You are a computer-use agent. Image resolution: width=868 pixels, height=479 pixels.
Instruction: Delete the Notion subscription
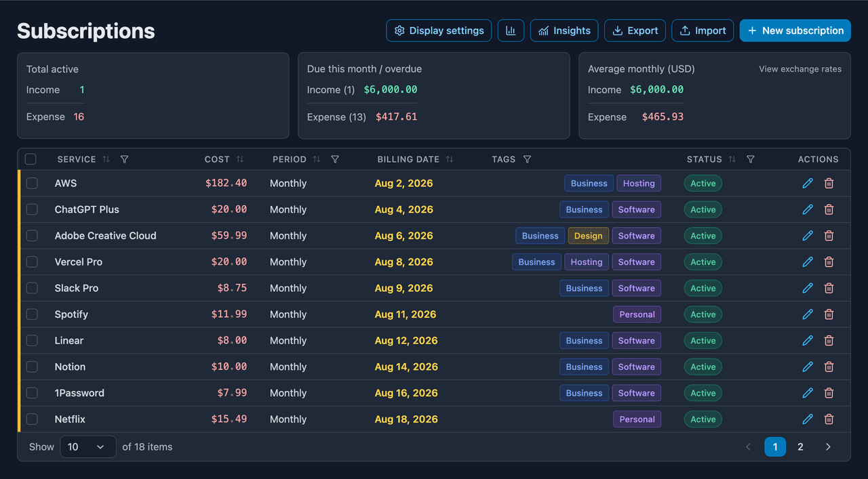[x=829, y=367]
